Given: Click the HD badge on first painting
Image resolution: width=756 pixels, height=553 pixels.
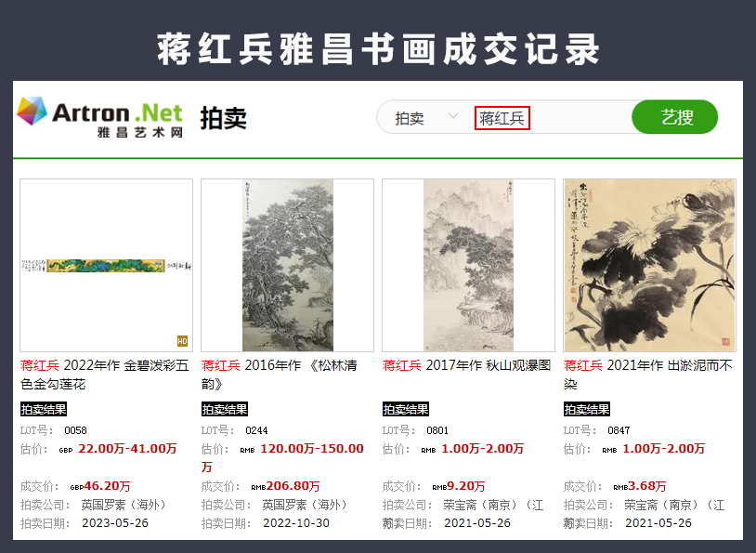Looking at the screenshot, I should pos(182,341).
